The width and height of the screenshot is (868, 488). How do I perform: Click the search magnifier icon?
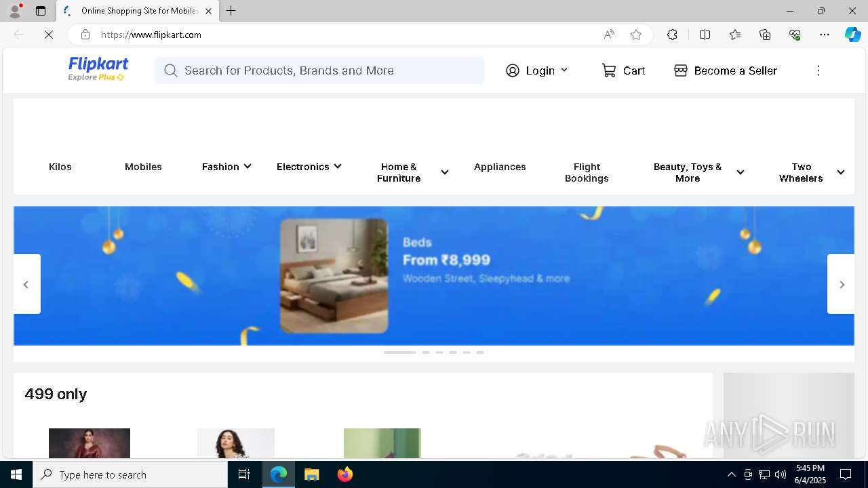click(171, 70)
